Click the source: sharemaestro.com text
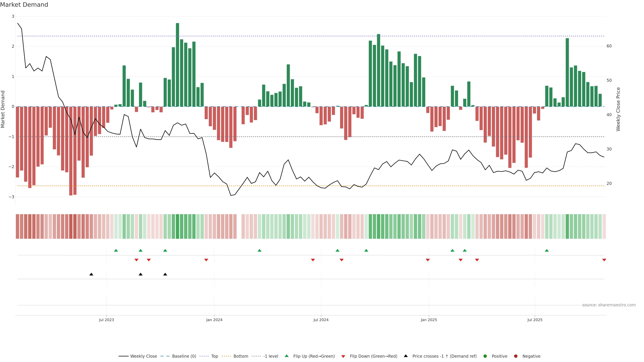 point(609,305)
